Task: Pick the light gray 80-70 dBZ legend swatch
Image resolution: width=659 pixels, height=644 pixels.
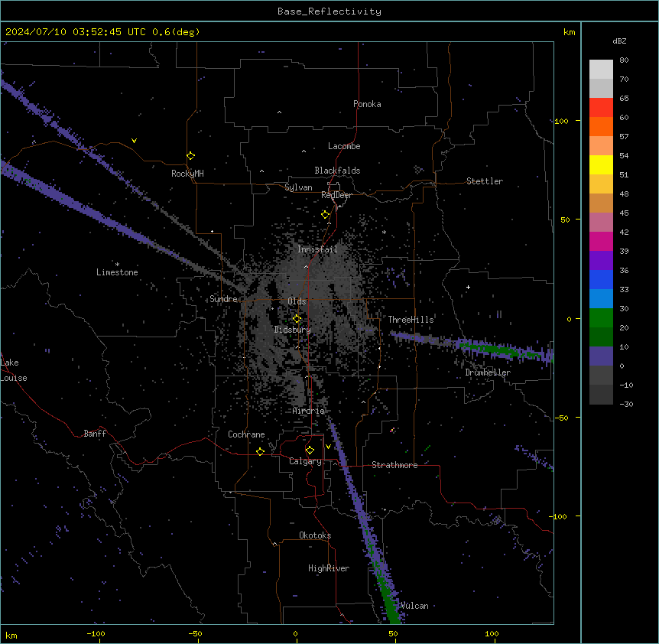Action: [601, 70]
